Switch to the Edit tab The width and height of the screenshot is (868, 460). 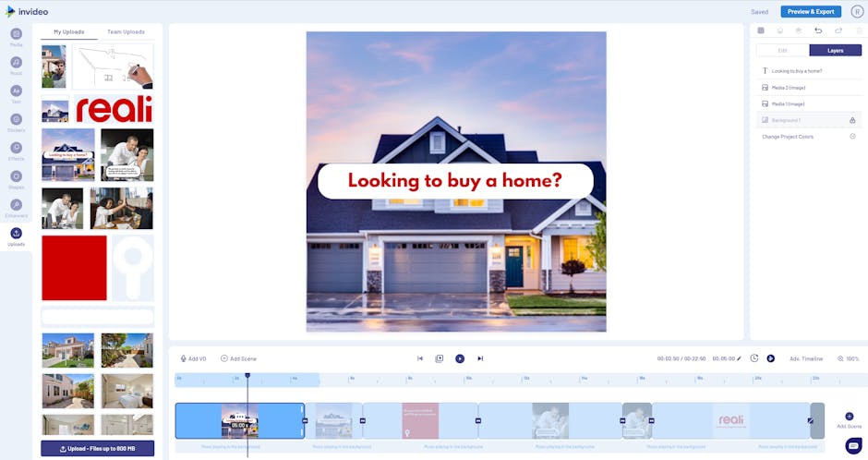pyautogui.click(x=782, y=50)
